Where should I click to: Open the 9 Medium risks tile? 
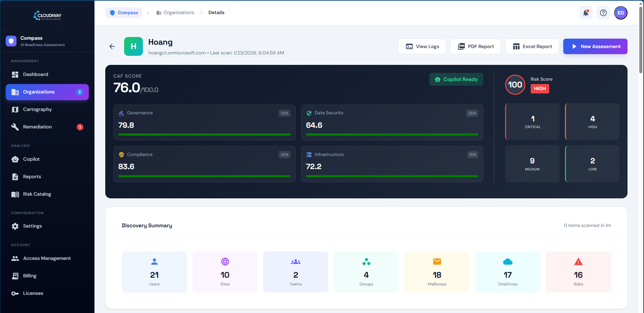coord(532,164)
